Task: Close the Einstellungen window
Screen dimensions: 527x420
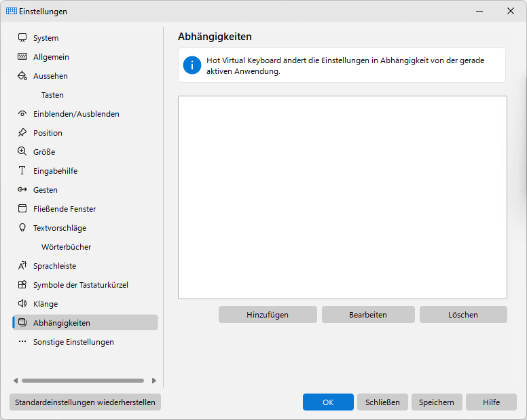Action: point(511,11)
